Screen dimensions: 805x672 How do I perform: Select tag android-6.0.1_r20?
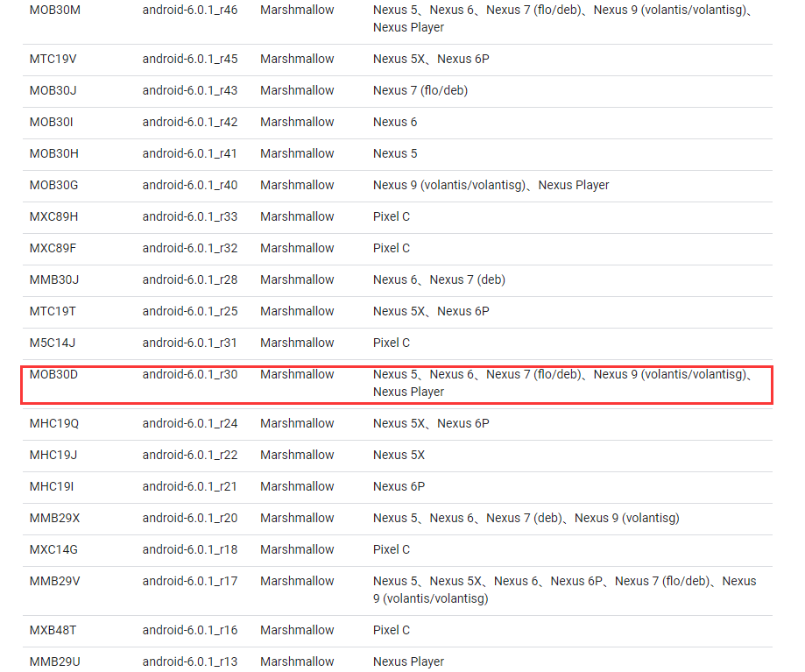[x=190, y=519]
